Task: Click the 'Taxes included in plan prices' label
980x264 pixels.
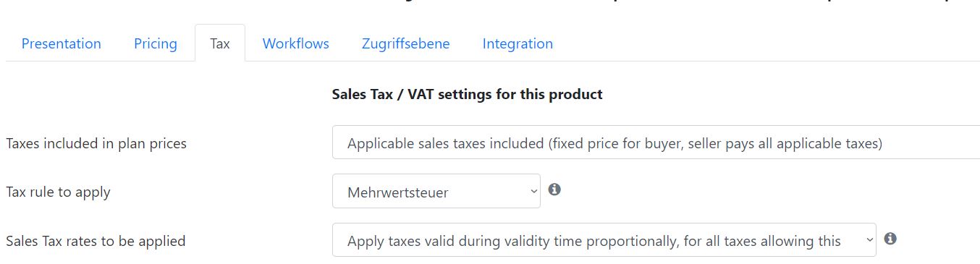Action: pos(96,143)
